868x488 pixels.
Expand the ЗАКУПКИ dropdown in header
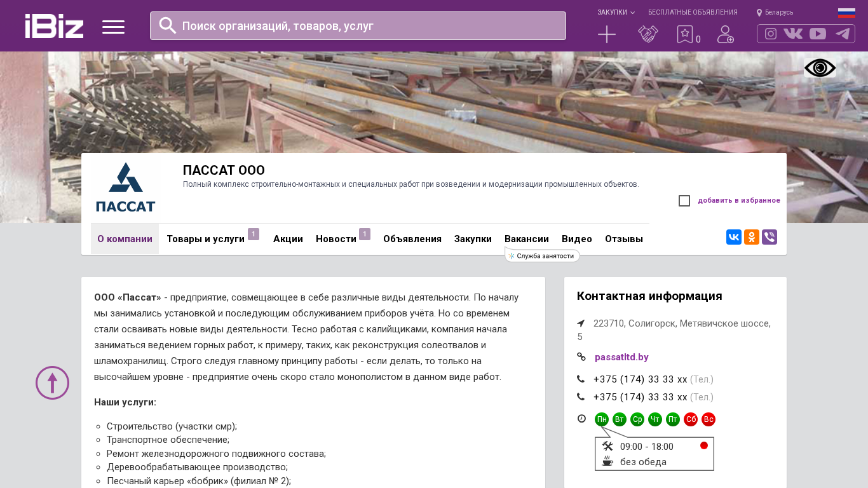coord(616,13)
